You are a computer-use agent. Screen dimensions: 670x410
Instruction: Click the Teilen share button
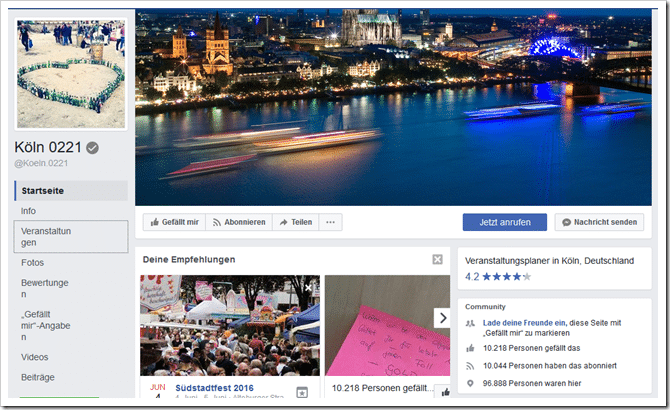pyautogui.click(x=296, y=222)
